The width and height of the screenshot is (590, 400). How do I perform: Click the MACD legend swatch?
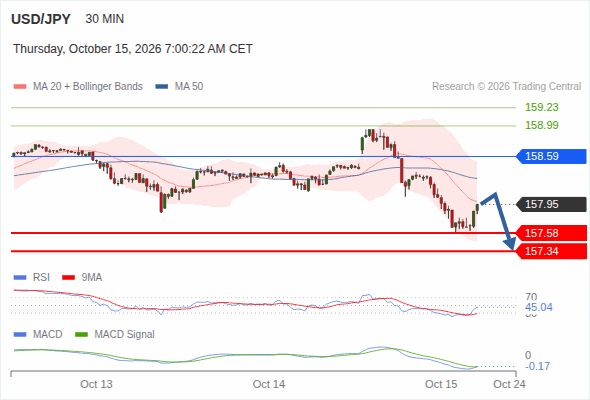(x=20, y=335)
